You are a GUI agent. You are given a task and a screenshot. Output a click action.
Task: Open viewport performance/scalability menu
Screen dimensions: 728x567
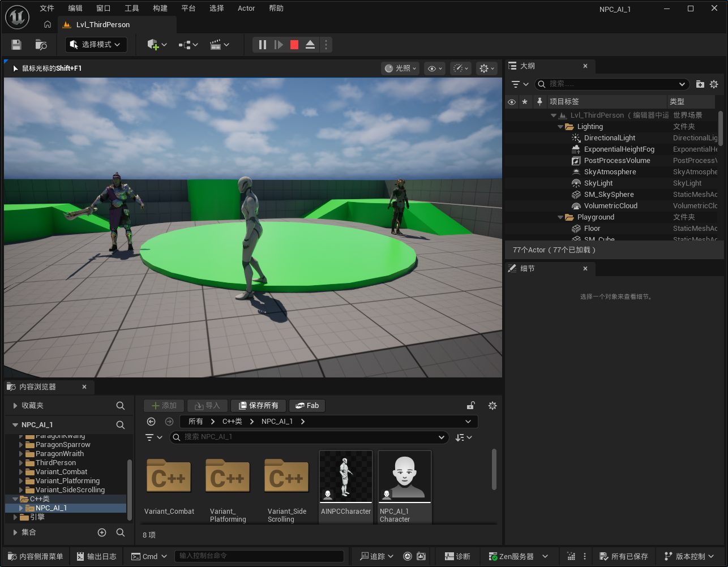tap(461, 68)
